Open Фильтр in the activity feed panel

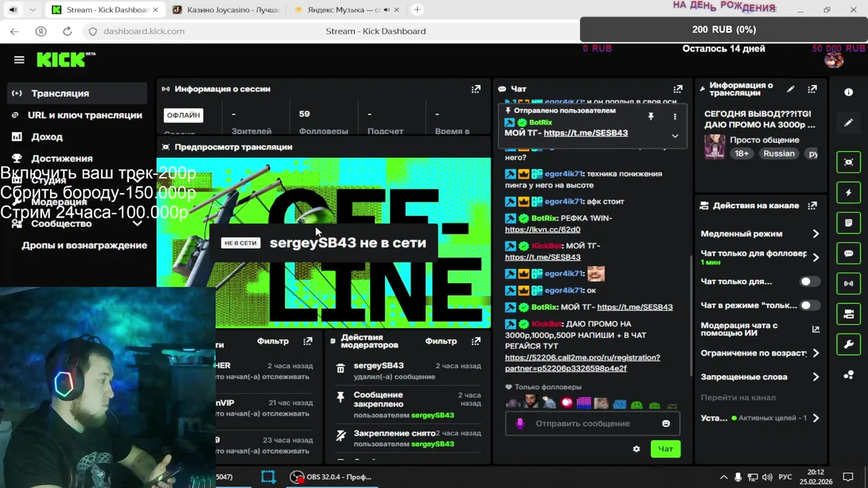(273, 341)
